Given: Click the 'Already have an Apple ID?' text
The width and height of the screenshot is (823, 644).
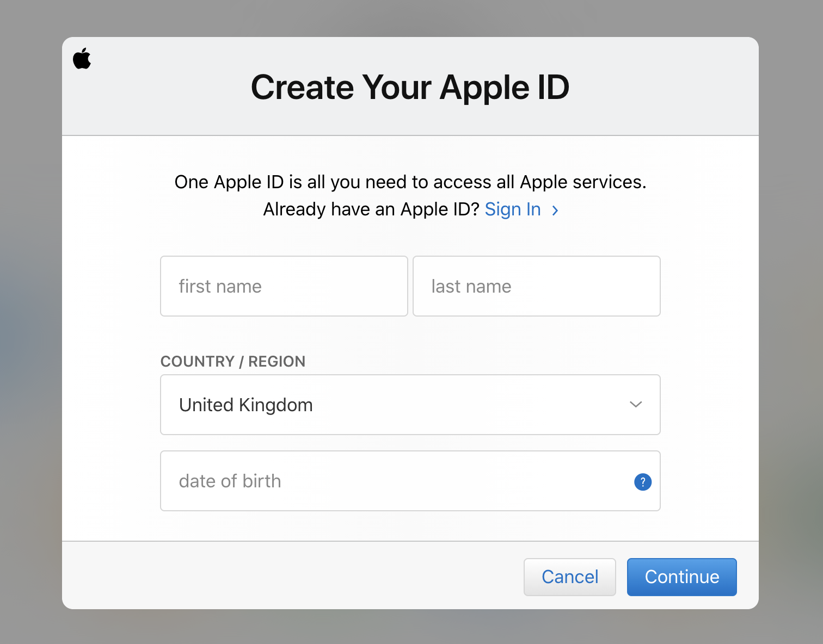Looking at the screenshot, I should click(371, 209).
